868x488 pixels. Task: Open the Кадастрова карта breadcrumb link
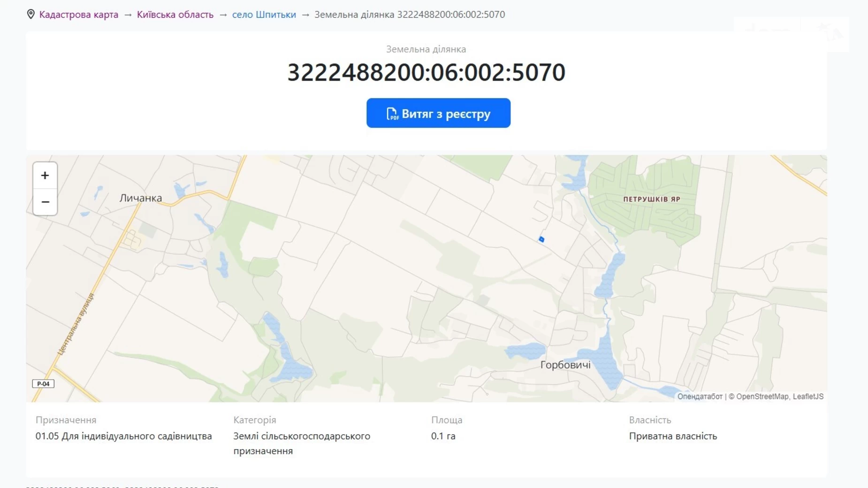point(78,15)
